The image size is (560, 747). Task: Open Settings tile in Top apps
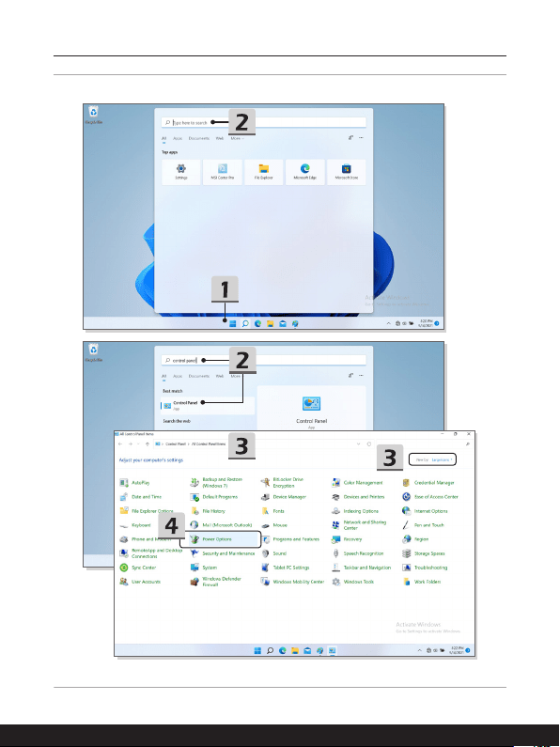(x=181, y=172)
